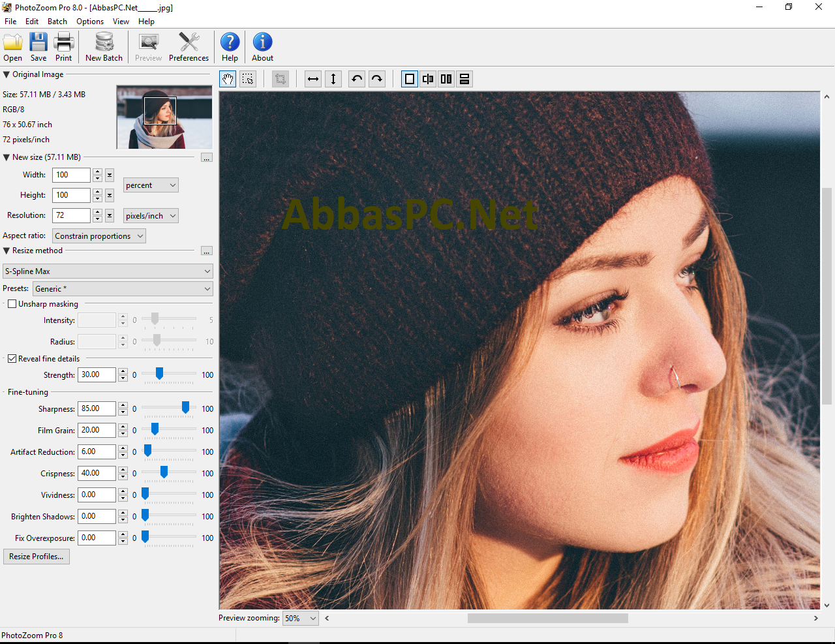Switch to single preview view

(410, 79)
